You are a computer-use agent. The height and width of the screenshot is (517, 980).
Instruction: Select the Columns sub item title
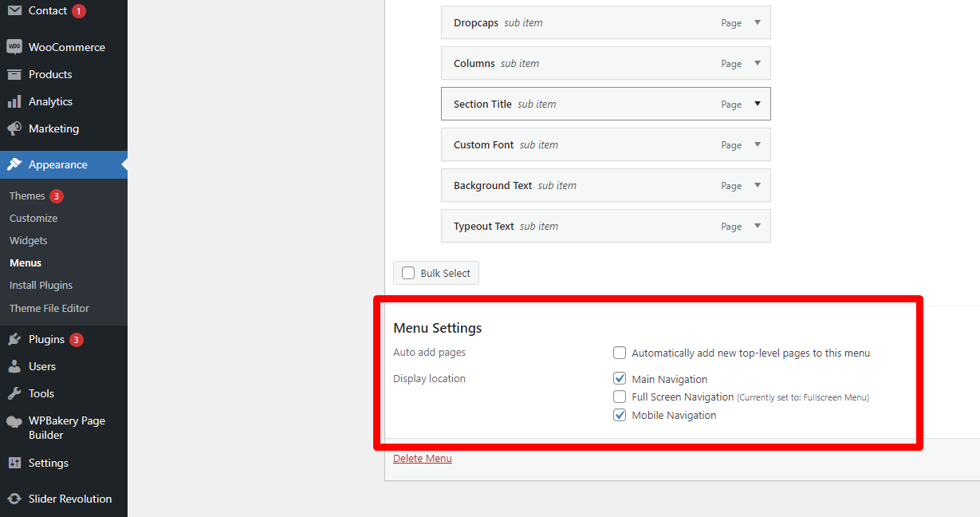474,63
